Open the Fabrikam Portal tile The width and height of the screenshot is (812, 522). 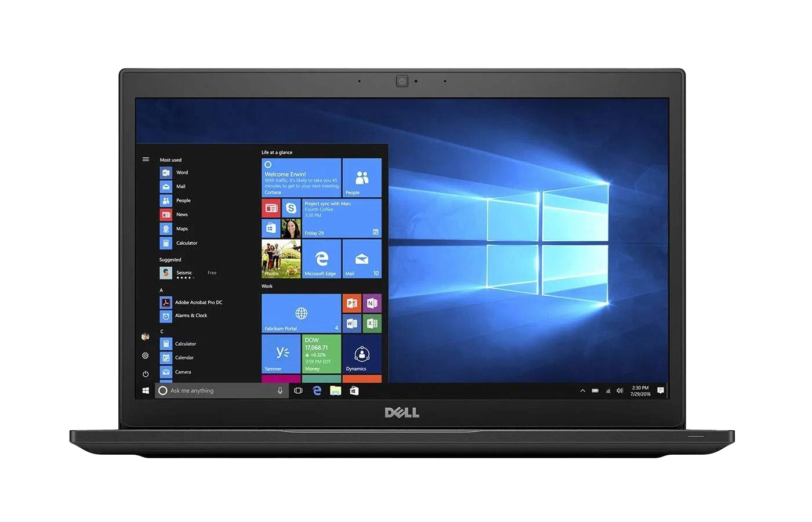[301, 313]
